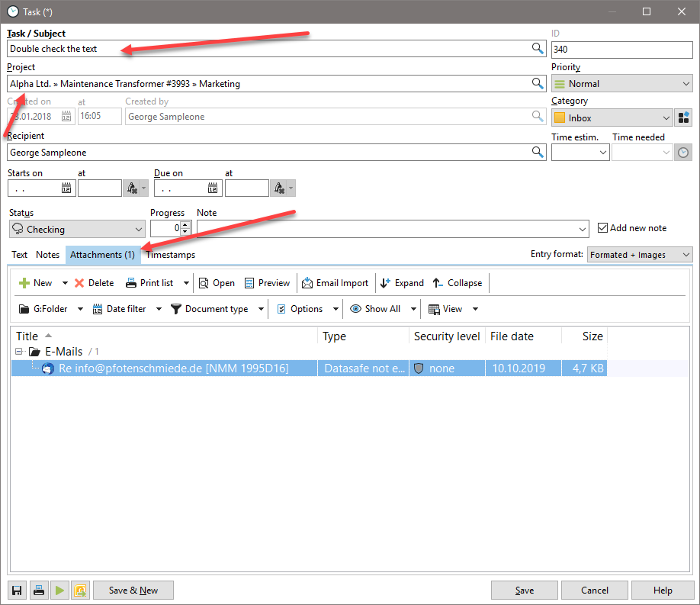This screenshot has height=605, width=700.
Task: Collapse the E-Mails tree folder
Action: [x=17, y=352]
